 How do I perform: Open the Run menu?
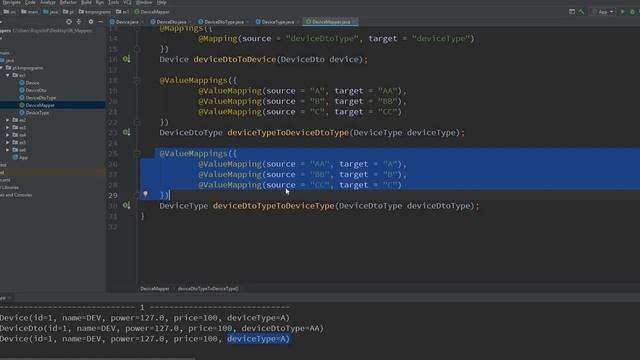click(x=100, y=2)
